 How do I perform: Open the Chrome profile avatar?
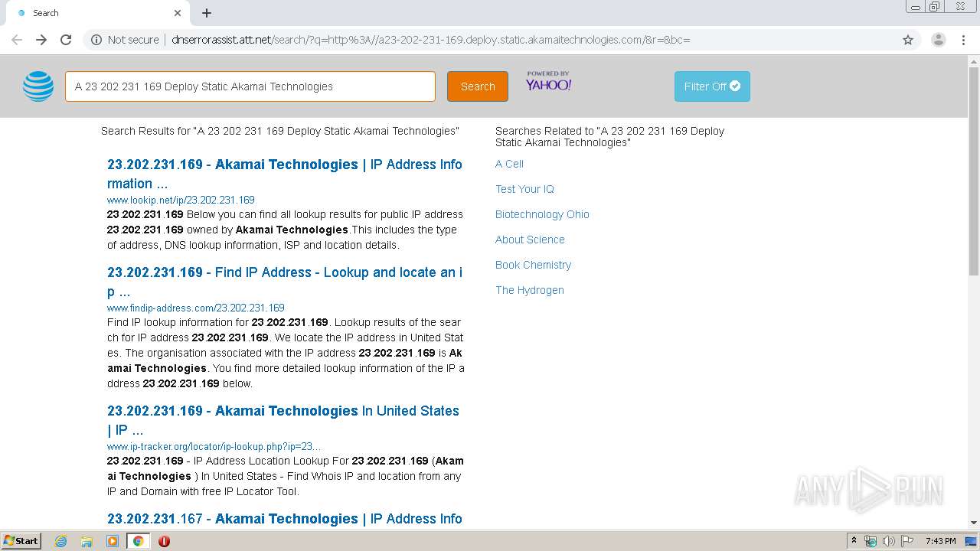tap(938, 40)
